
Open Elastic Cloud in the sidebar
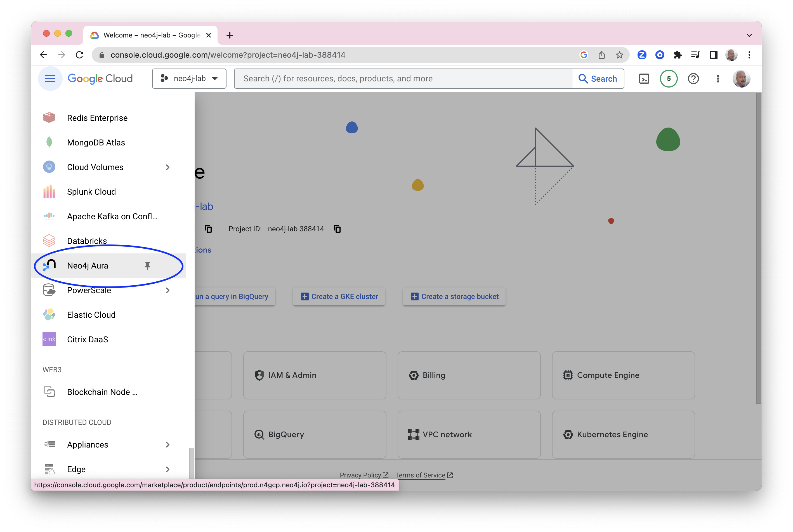click(91, 315)
